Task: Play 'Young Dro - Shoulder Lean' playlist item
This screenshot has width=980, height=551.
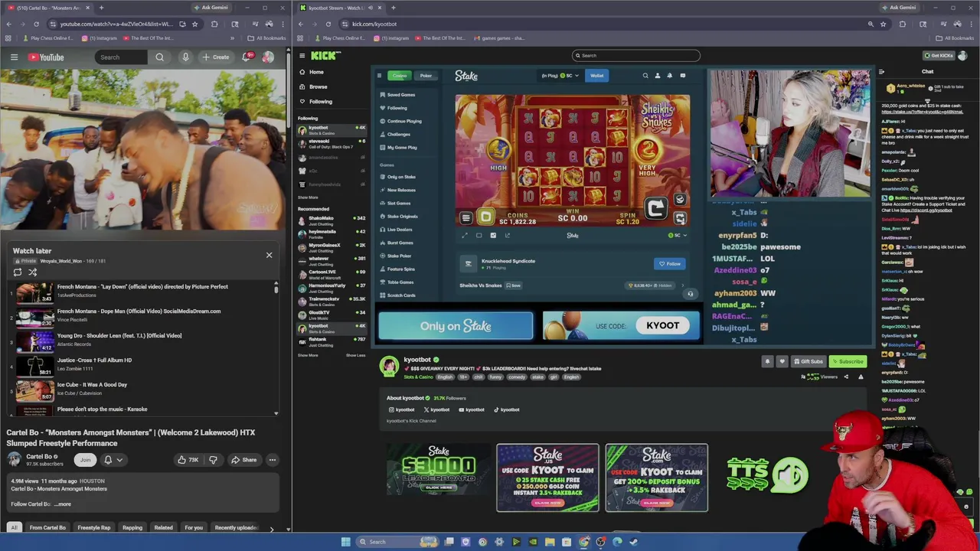Action: click(x=142, y=340)
